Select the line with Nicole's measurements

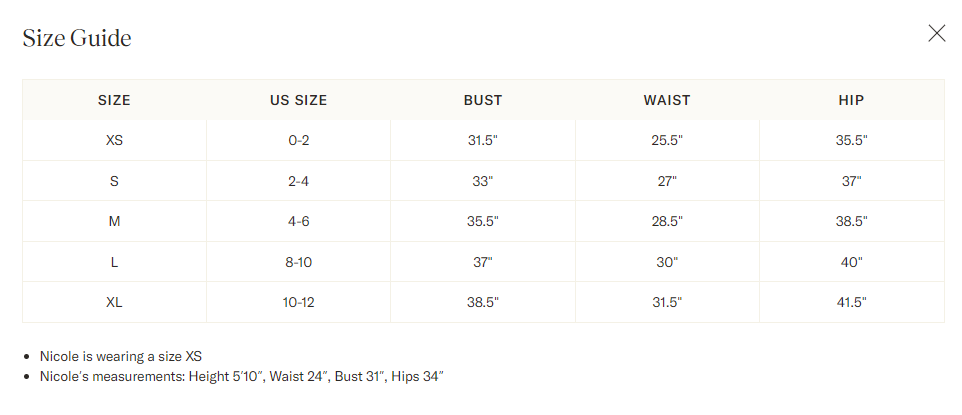coord(241,377)
